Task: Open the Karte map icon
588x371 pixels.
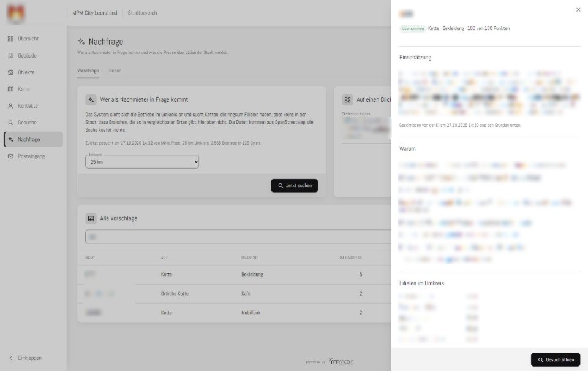Action: coord(10,89)
